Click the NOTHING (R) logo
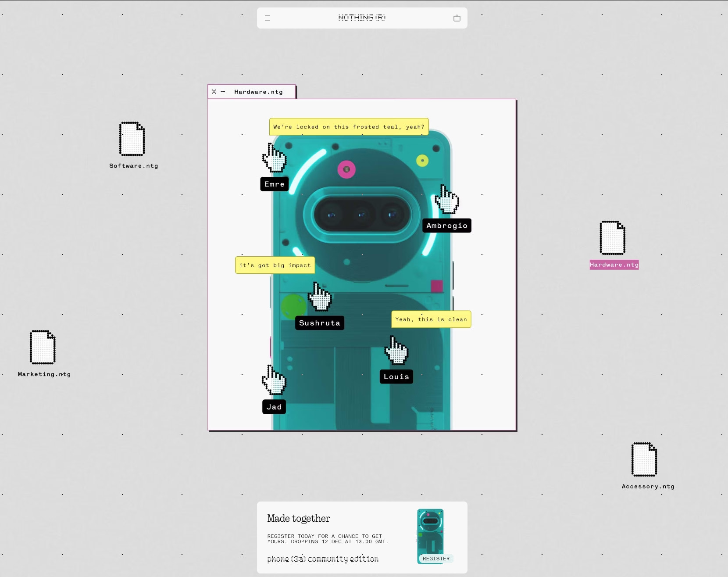Image resolution: width=728 pixels, height=577 pixels. tap(362, 18)
